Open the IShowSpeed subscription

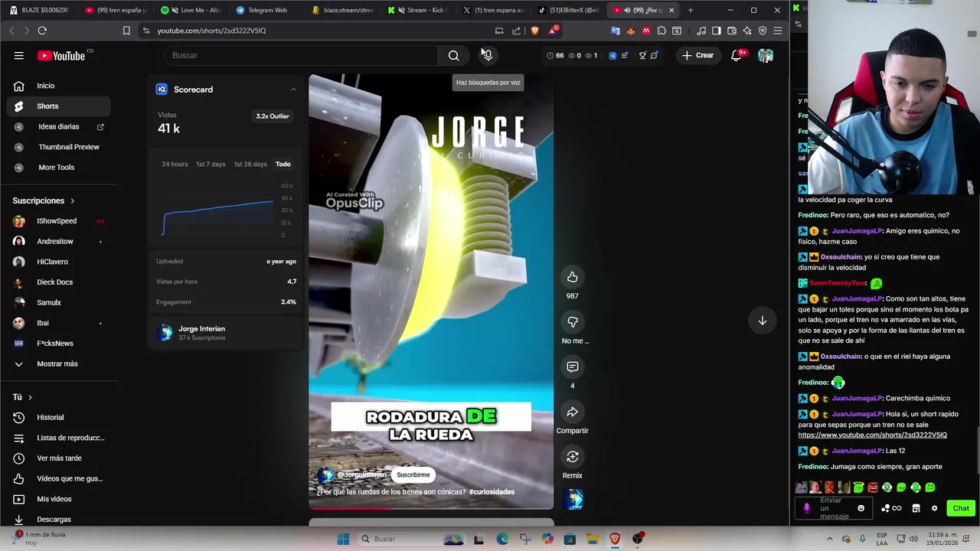pyautogui.click(x=57, y=221)
